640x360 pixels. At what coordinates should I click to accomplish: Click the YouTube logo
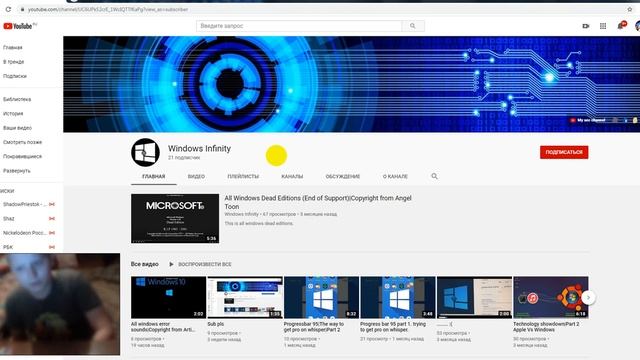[x=18, y=26]
